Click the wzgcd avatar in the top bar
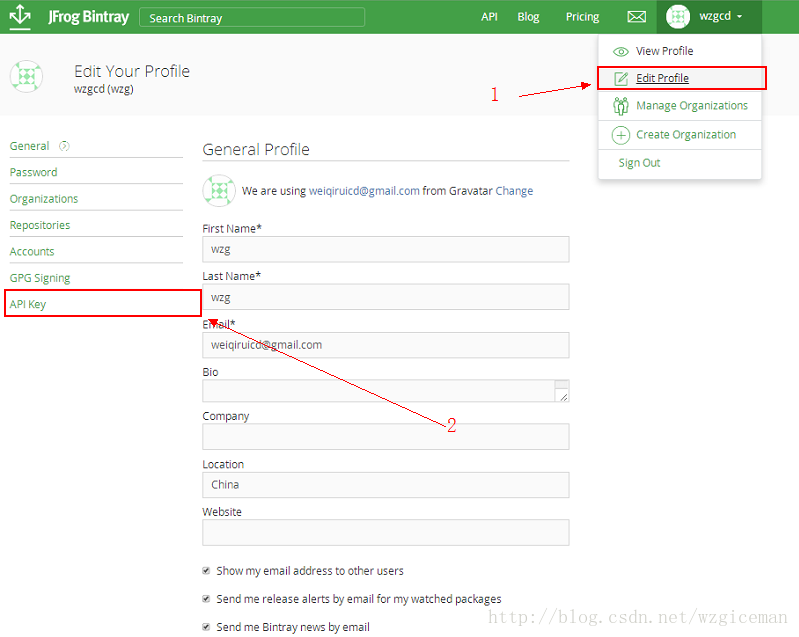This screenshot has width=799, height=637. 678,17
